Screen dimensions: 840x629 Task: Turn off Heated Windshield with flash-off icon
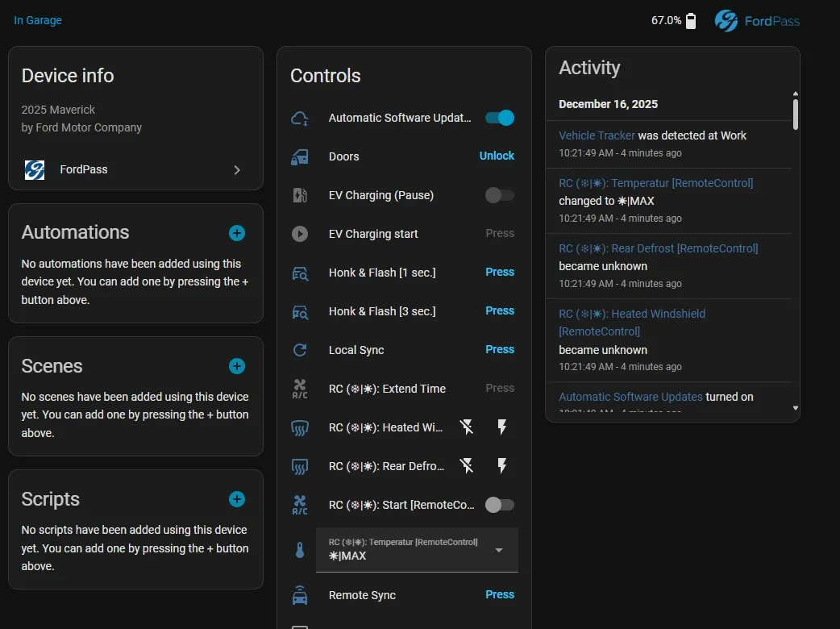click(x=467, y=427)
